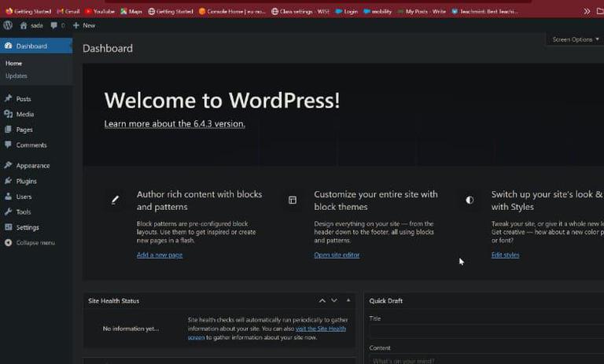Focus the Quick Draft Title field

pyautogui.click(x=487, y=331)
